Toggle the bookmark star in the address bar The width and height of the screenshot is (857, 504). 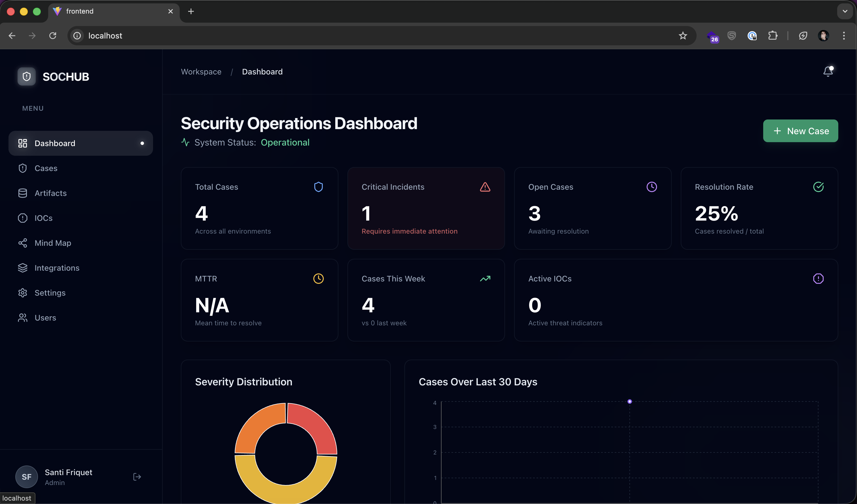click(683, 36)
